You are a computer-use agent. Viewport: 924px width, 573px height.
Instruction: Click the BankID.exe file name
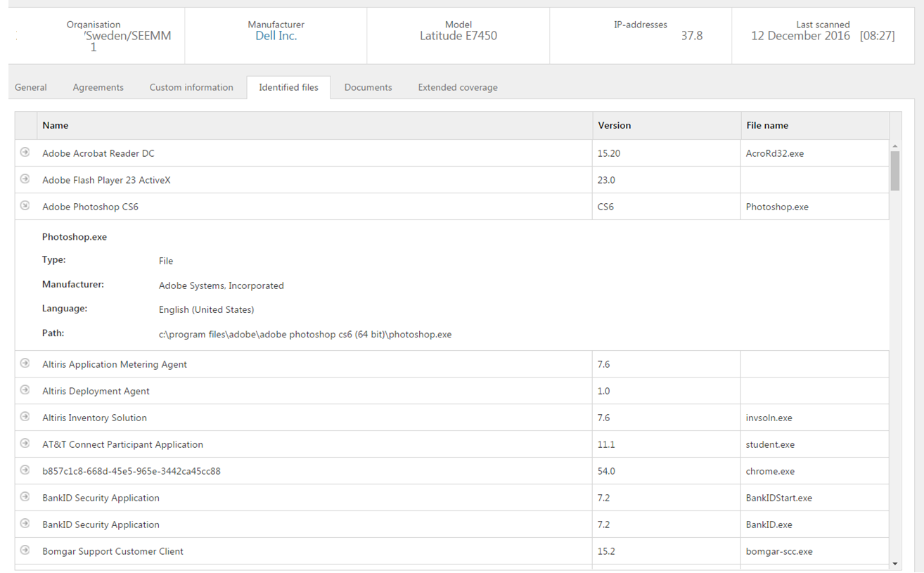click(769, 524)
